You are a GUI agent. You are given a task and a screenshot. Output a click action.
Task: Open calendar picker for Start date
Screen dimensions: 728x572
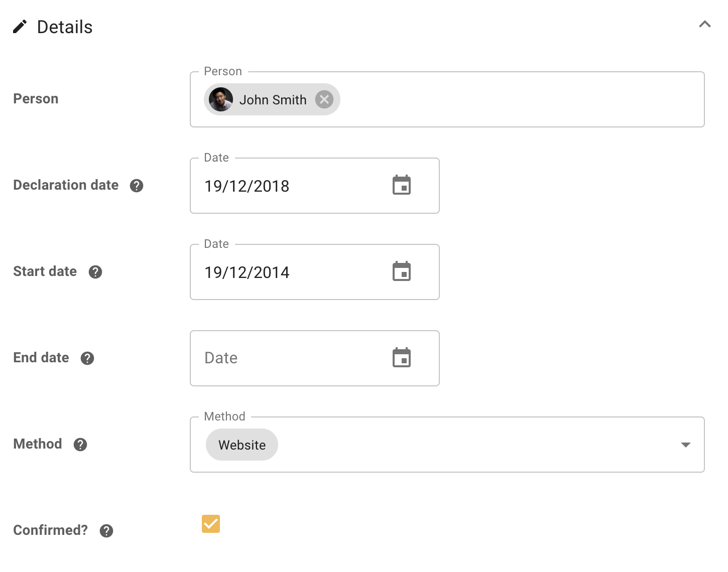(401, 272)
